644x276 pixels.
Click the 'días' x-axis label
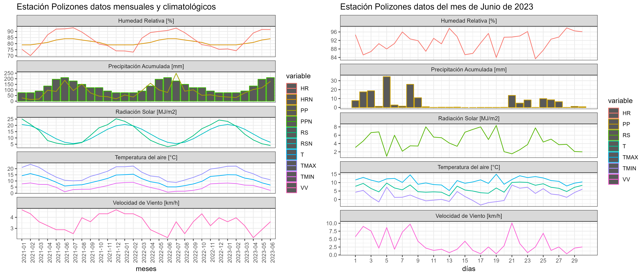click(469, 269)
